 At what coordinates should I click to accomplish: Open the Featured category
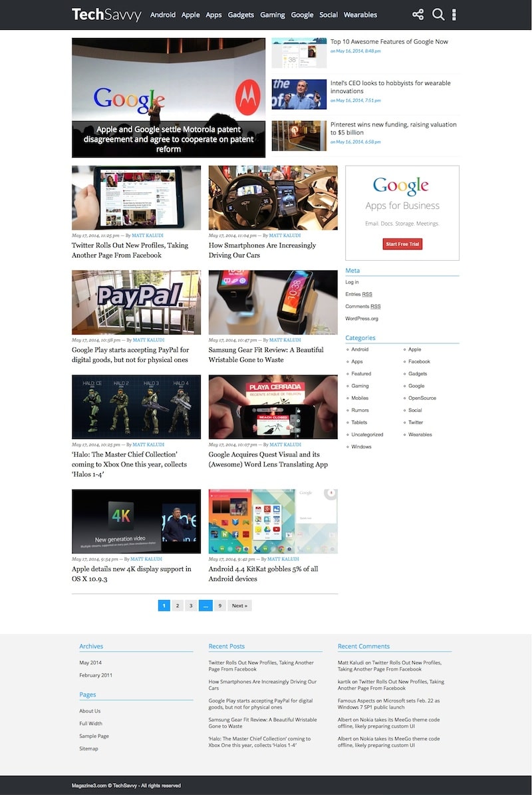pyautogui.click(x=361, y=374)
